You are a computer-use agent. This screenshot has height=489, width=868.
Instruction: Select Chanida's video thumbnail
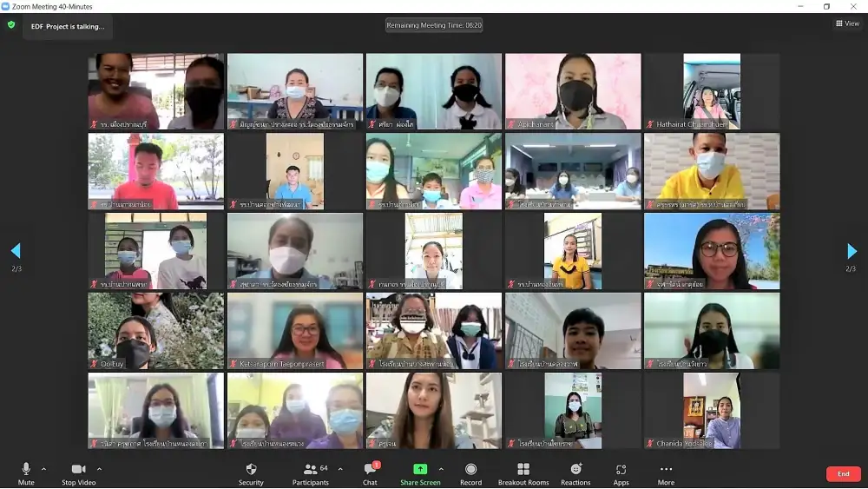pos(712,411)
